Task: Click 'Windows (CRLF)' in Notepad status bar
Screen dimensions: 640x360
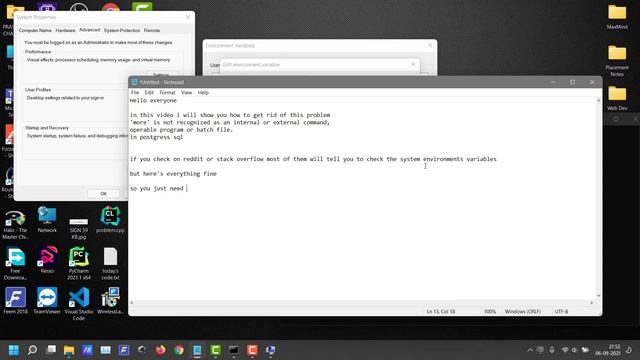Action: (x=522, y=311)
